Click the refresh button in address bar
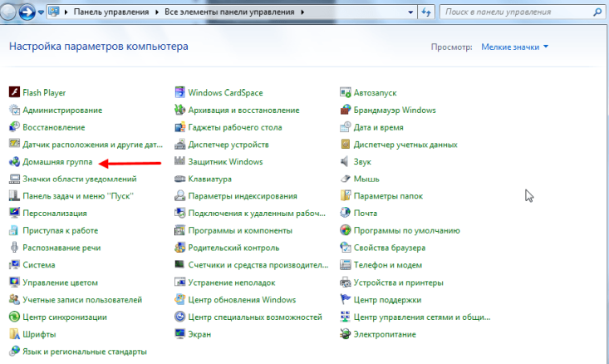 tap(426, 12)
